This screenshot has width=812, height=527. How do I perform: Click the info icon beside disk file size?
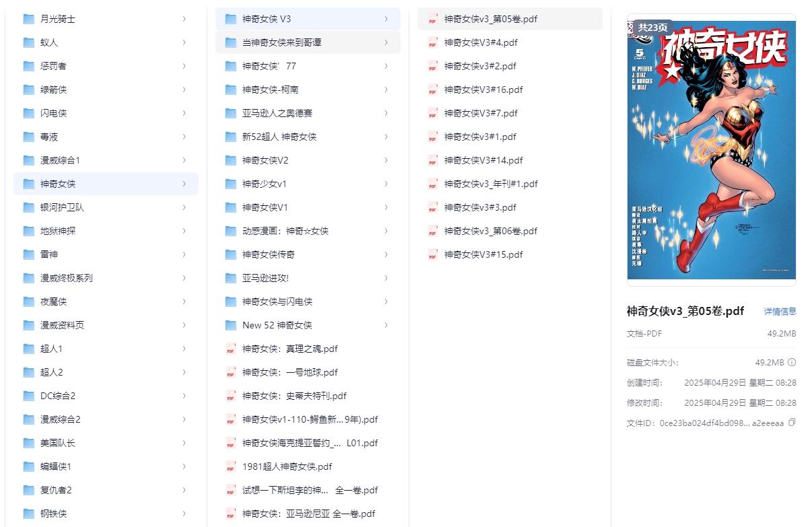click(792, 362)
